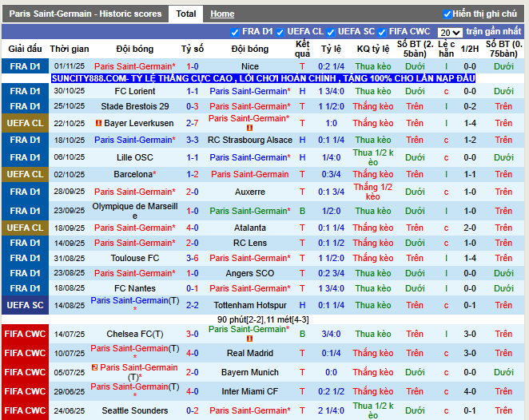529x420 pixels.
Task: Open the RC Lens team link
Action: (x=250, y=243)
